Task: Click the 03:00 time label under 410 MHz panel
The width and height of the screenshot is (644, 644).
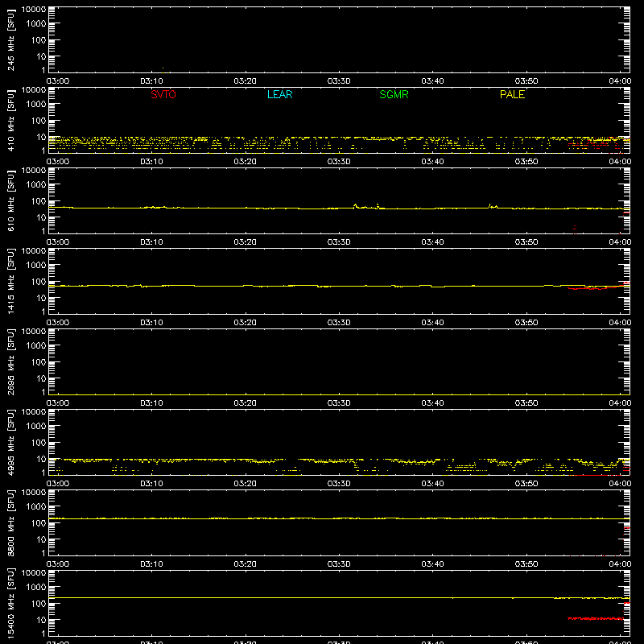Action: tap(58, 162)
